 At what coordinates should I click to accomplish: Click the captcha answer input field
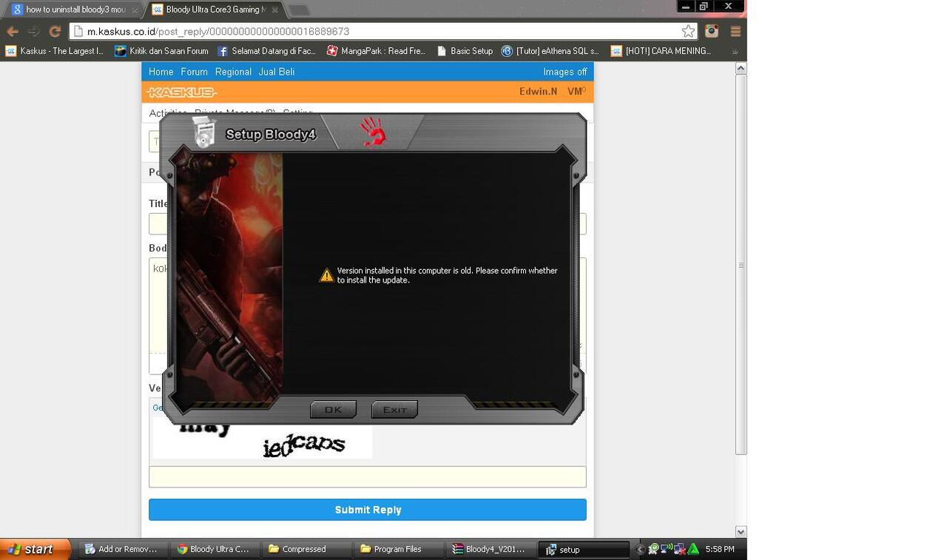click(x=368, y=476)
